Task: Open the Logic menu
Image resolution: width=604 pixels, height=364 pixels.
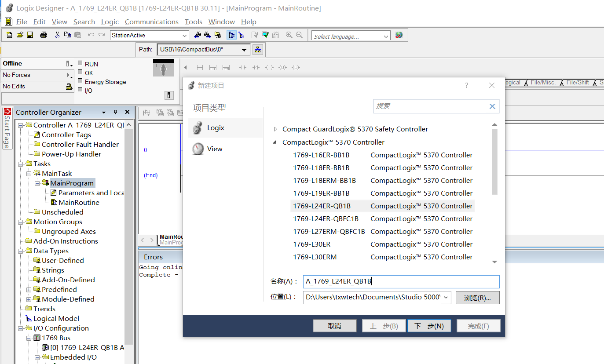Action: point(110,22)
